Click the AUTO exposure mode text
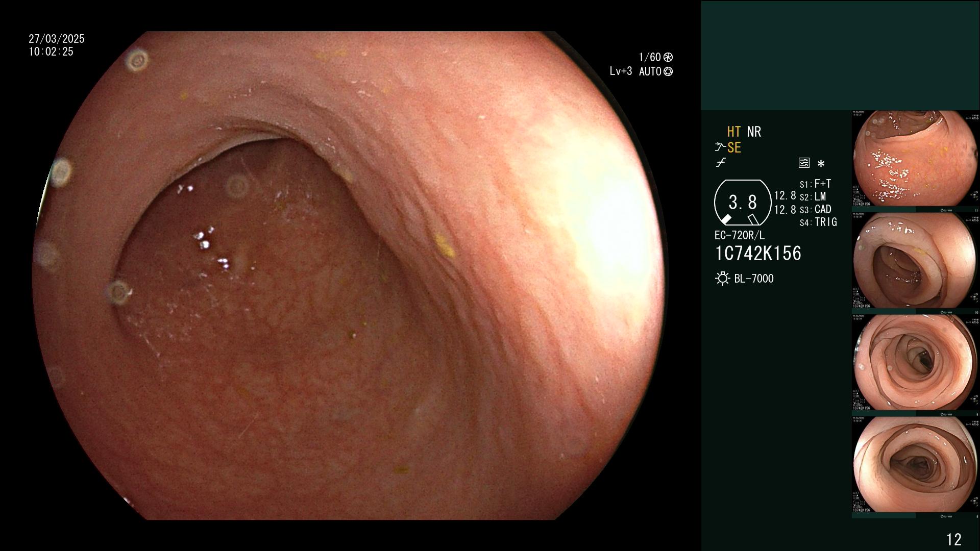The height and width of the screenshot is (551, 980). (x=650, y=71)
